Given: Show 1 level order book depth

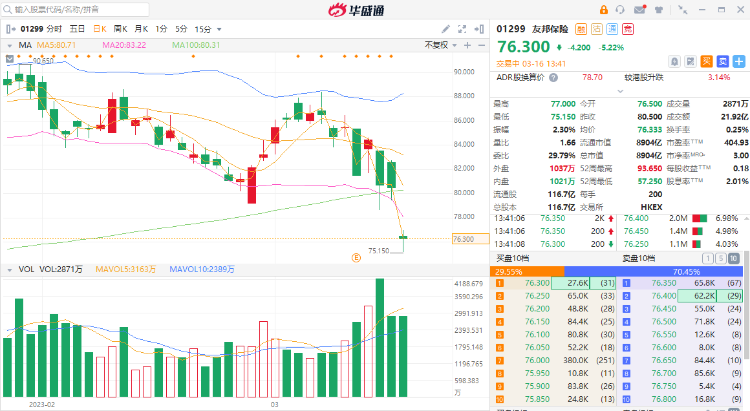Looking at the screenshot, I should [707, 258].
